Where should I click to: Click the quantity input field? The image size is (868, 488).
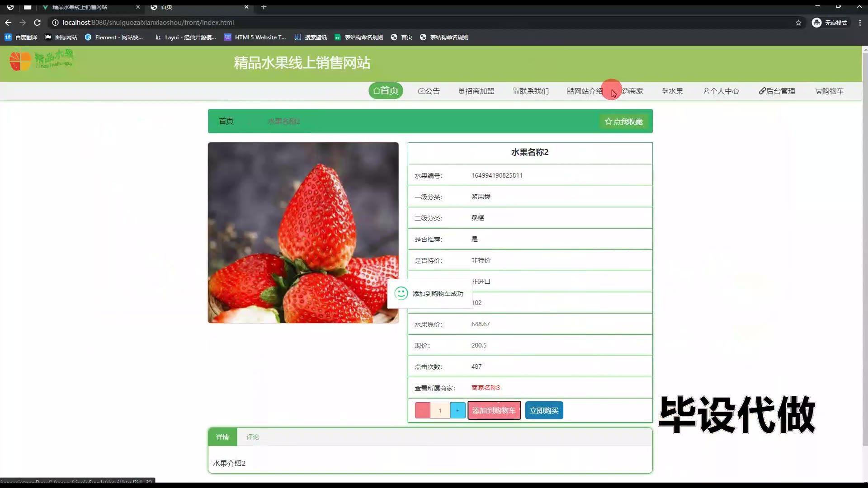[x=440, y=410]
